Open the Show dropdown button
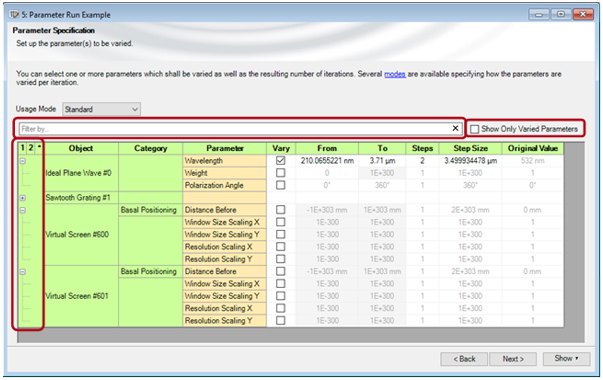The height and width of the screenshot is (380, 603). coord(566,358)
